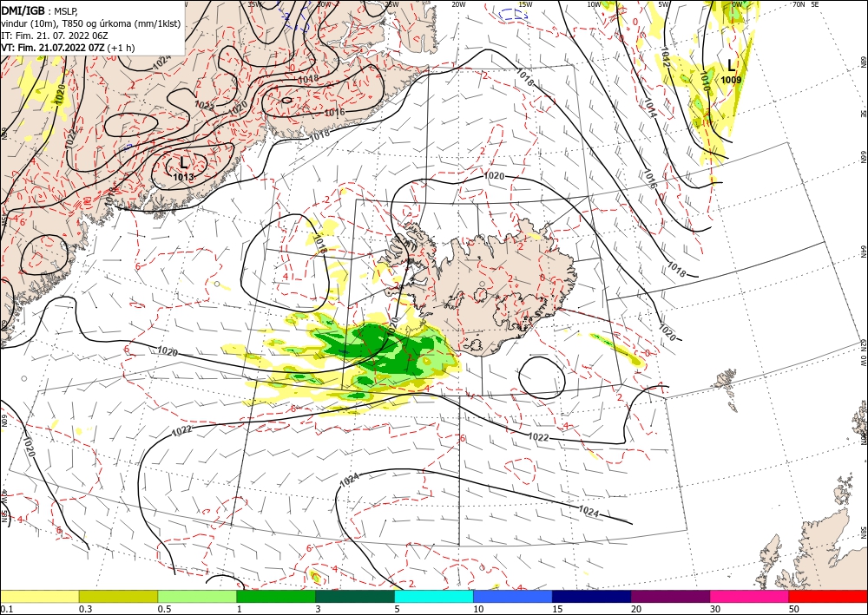Click the '0.3' legend value

coord(85,608)
